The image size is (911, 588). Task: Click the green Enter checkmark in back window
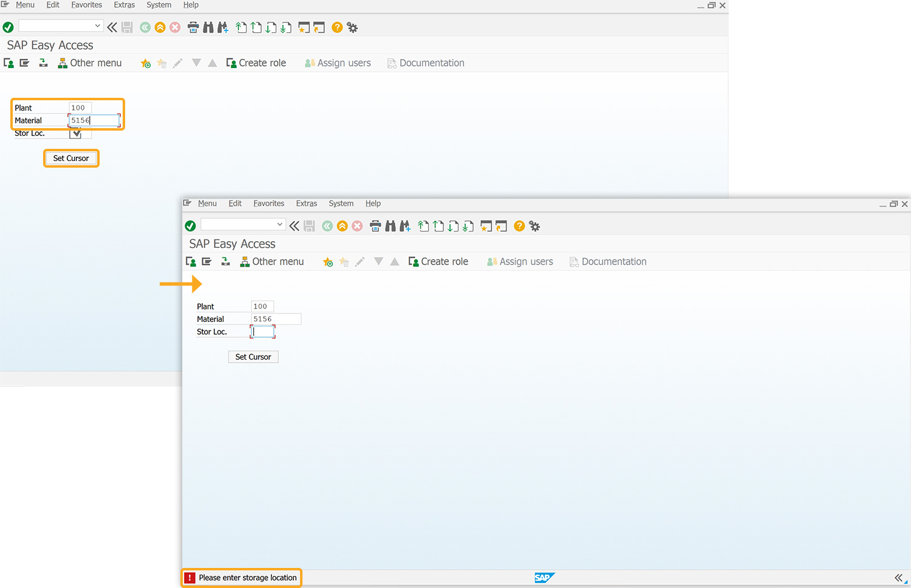(8, 27)
